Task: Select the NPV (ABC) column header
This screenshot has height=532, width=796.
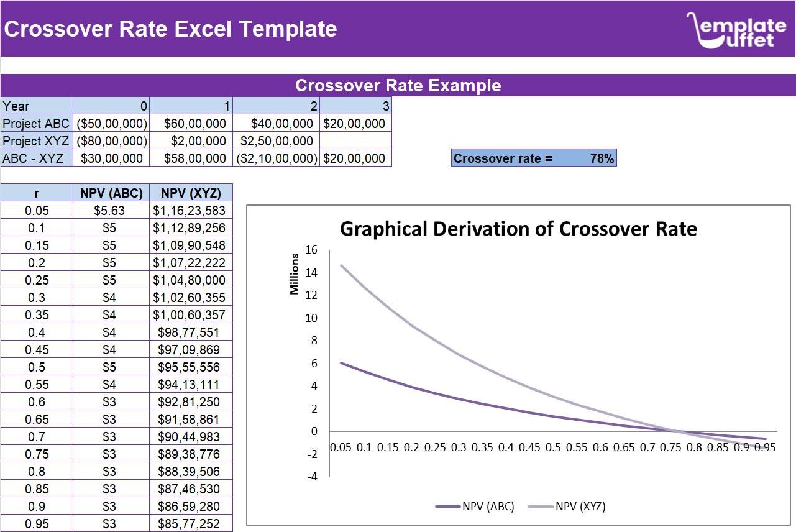Action: [111, 193]
